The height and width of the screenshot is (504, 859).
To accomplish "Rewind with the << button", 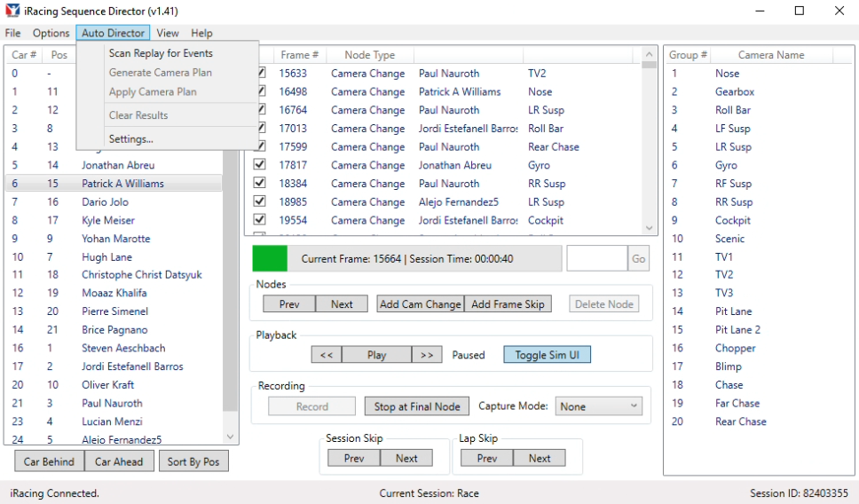I will [x=326, y=355].
